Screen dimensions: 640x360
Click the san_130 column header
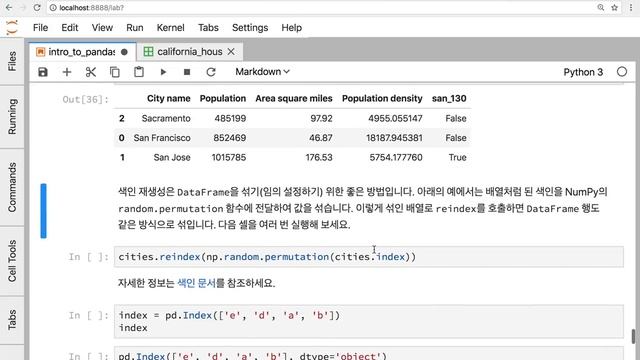click(x=449, y=98)
